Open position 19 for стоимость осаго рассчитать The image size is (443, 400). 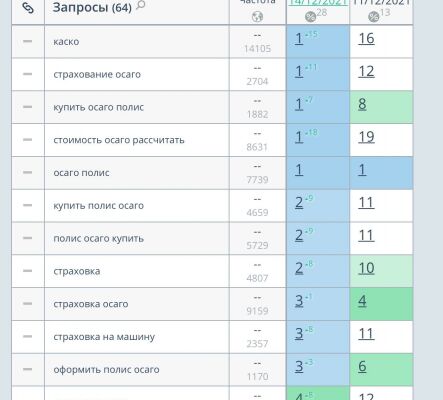[x=366, y=137]
